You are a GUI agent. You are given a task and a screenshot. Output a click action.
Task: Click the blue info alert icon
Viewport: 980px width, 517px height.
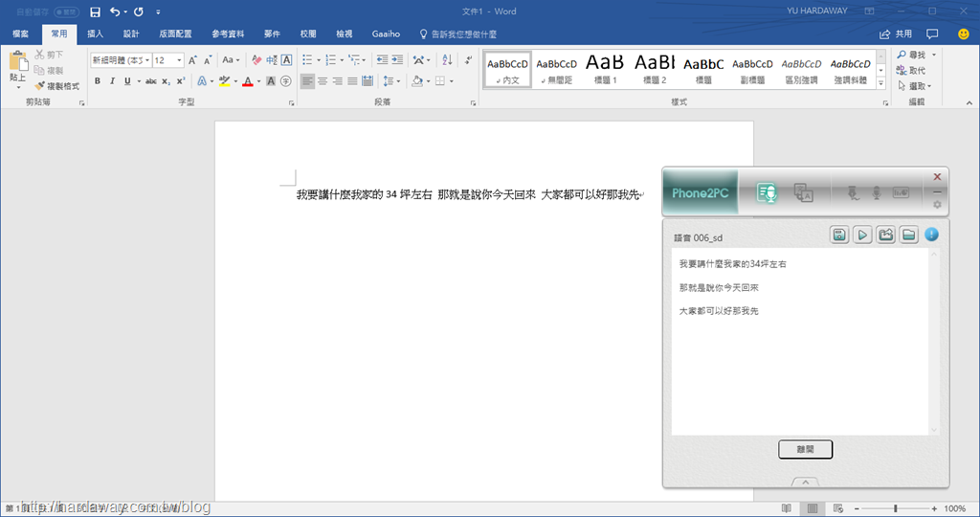(931, 235)
